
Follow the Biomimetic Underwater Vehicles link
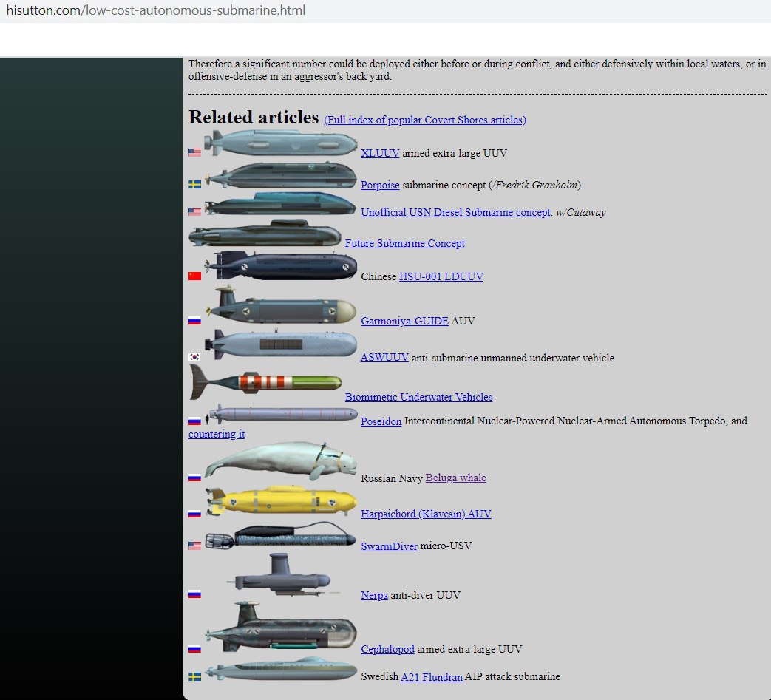(418, 397)
